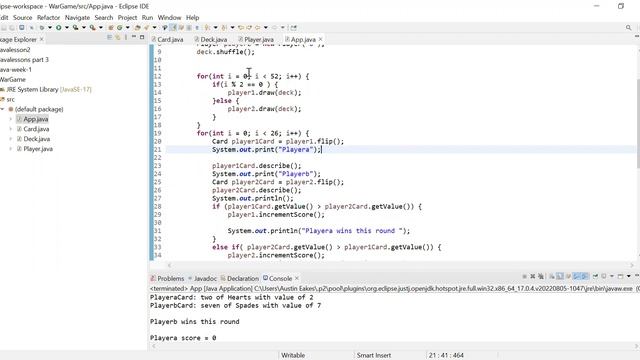
Task: Run the program with green Run button
Action: click(x=59, y=28)
